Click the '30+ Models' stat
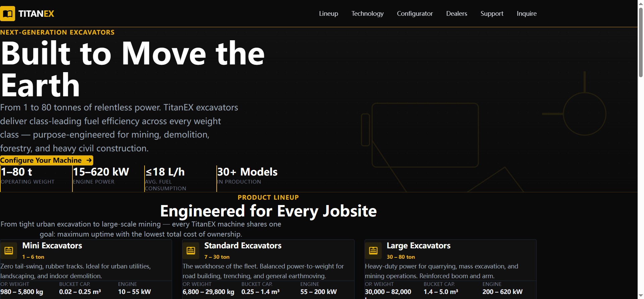This screenshot has width=644, height=299. pyautogui.click(x=247, y=172)
